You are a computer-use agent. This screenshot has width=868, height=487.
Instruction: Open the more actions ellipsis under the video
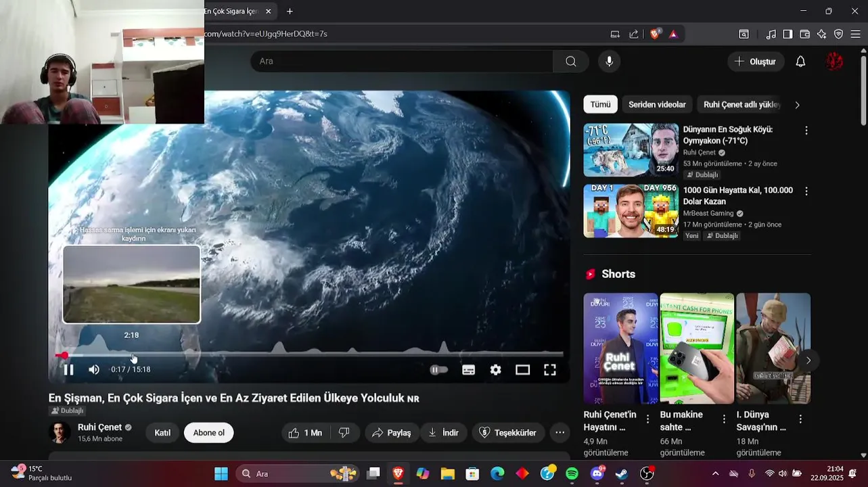(x=559, y=433)
